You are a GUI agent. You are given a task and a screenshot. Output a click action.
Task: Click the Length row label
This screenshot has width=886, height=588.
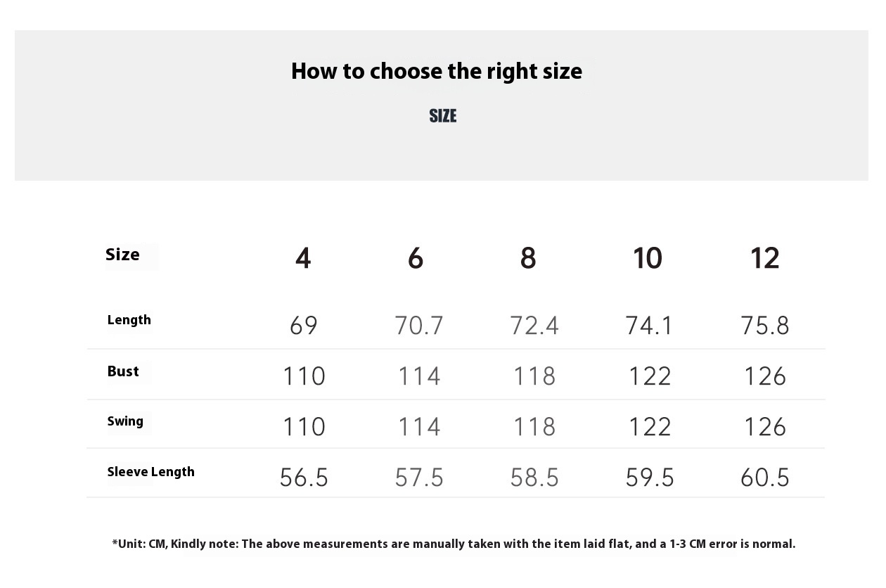129,320
